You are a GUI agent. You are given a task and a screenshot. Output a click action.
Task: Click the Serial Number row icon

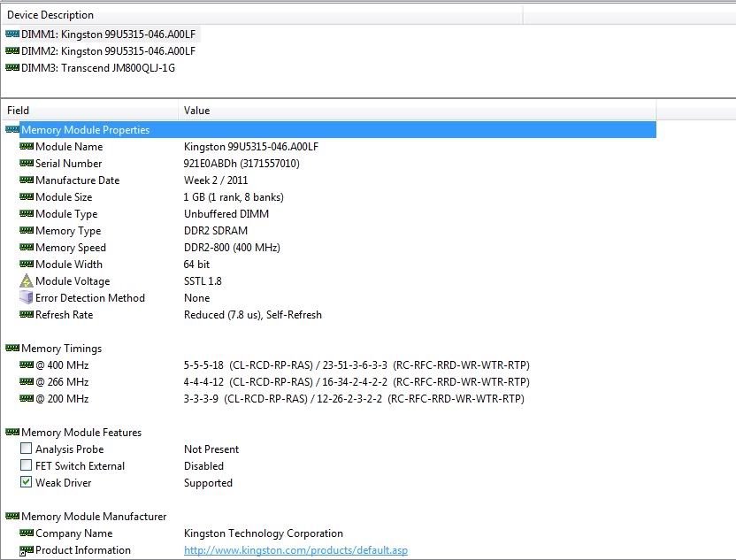tap(27, 164)
